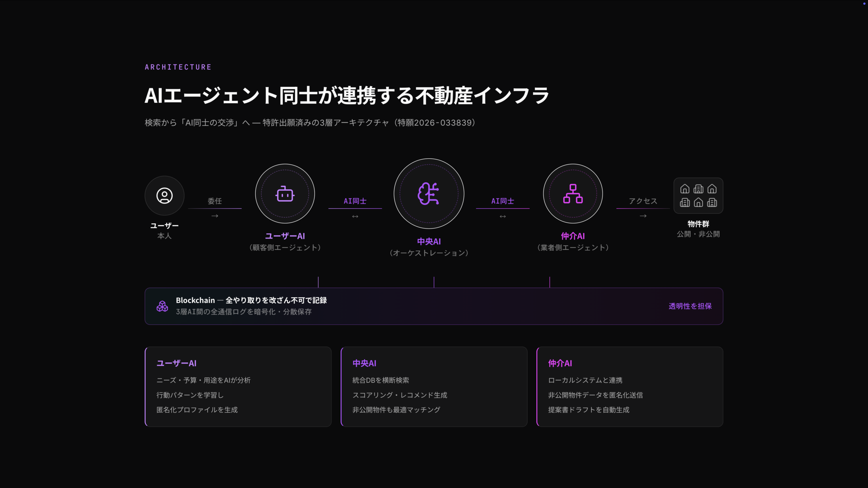This screenshot has width=868, height=488.
Task: Click the purple 仲介AI label in the diagram
Action: [573, 236]
